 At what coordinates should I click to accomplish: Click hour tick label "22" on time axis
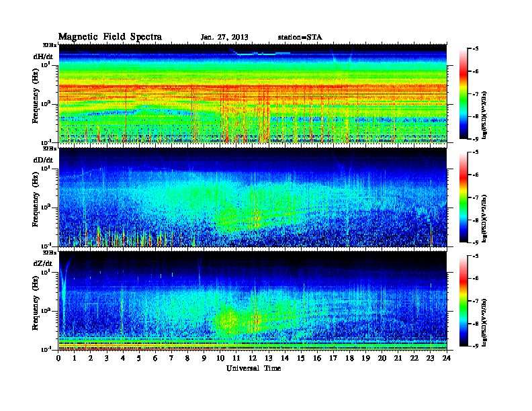[x=414, y=358]
